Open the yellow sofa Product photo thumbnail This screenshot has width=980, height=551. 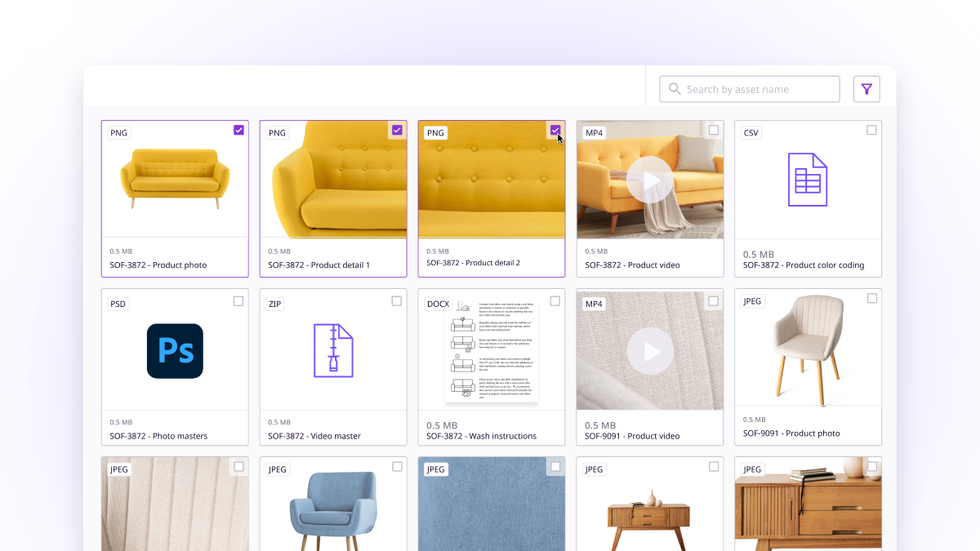coord(174,180)
